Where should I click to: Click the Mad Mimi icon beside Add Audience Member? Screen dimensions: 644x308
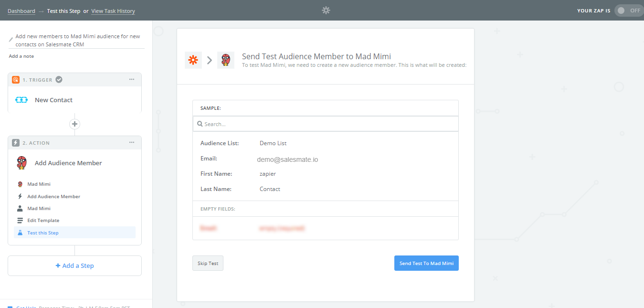pos(21,163)
